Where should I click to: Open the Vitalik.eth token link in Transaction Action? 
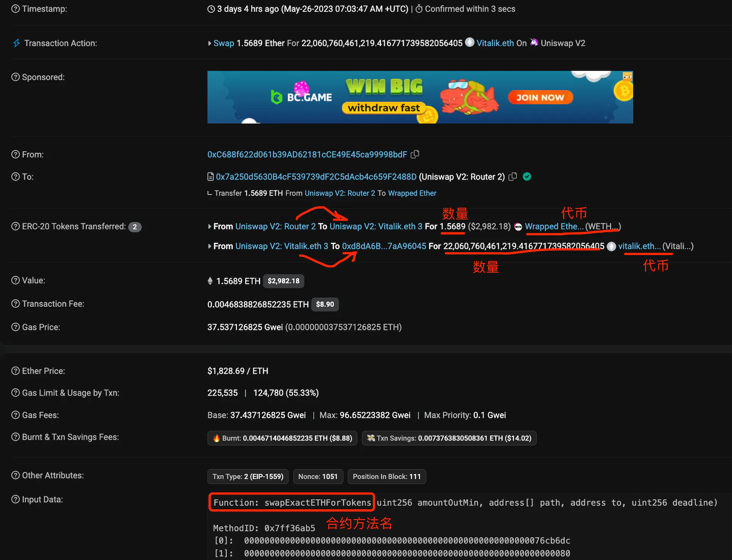coord(495,43)
